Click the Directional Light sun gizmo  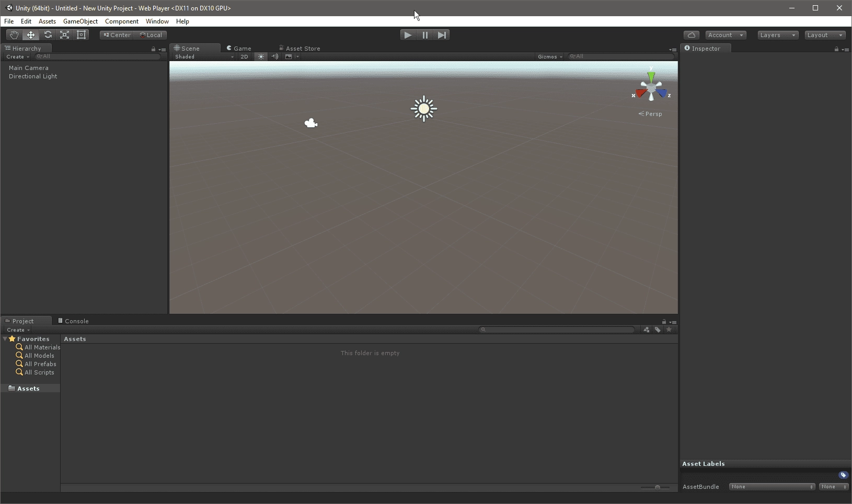point(424,109)
